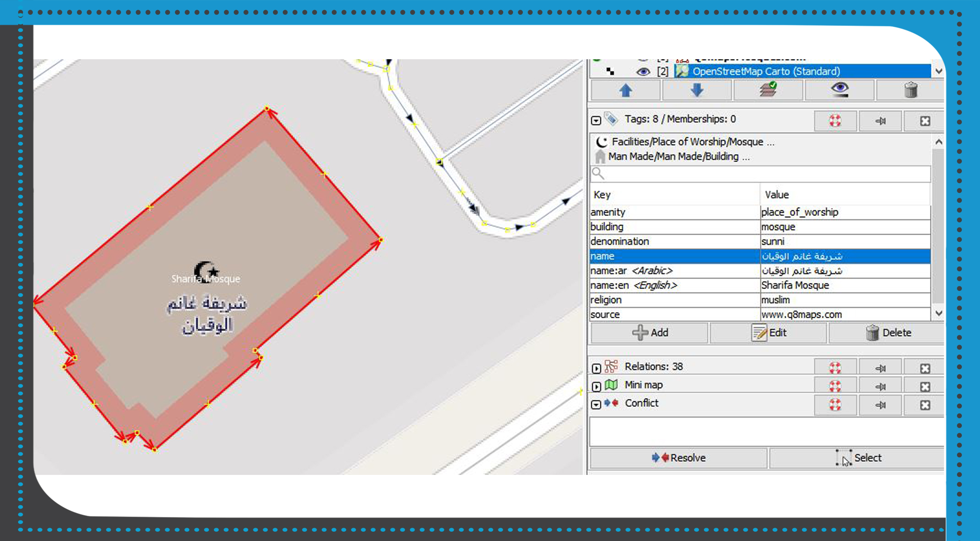The width and height of the screenshot is (980, 541).
Task: Open help for Relations panel
Action: click(x=835, y=368)
